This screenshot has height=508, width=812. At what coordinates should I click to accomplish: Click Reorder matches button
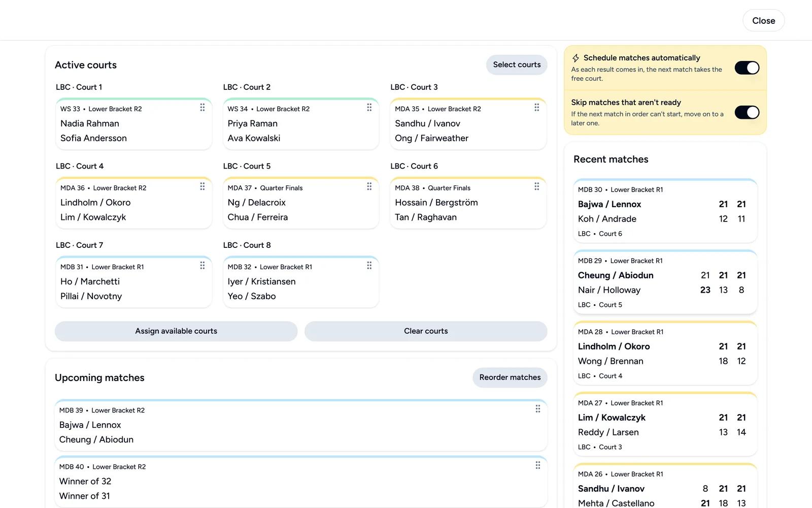tap(510, 377)
